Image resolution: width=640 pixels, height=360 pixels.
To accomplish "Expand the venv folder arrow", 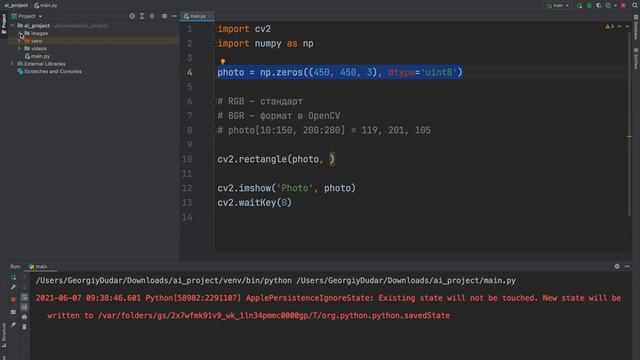I will pos(19,41).
